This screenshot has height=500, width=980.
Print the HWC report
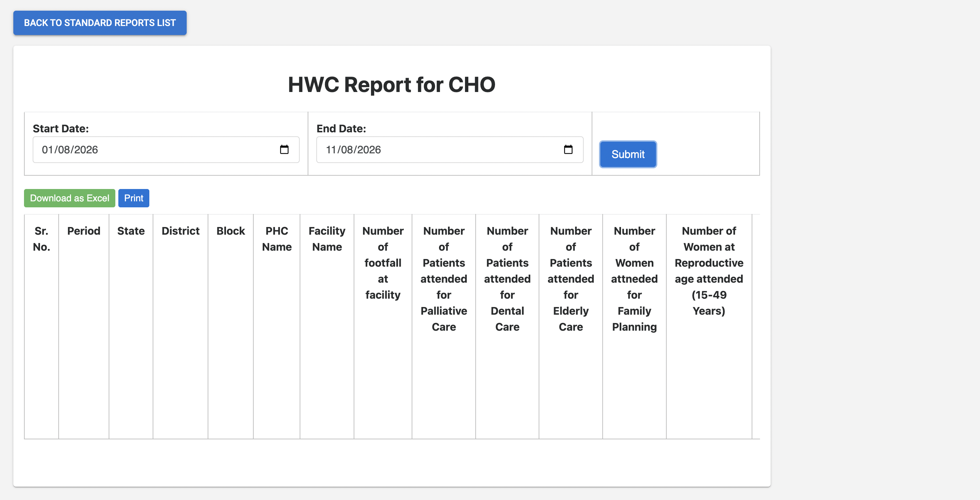(x=134, y=198)
